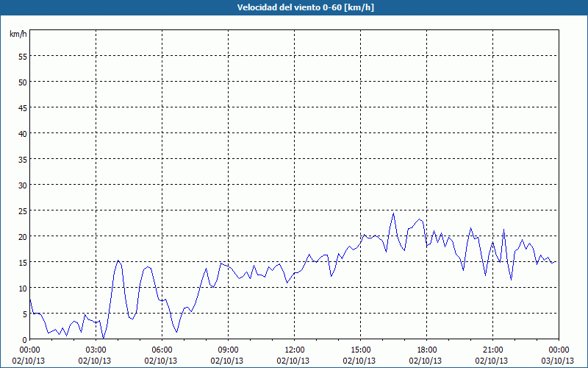Click the '03/10/13' date label

pyautogui.click(x=558, y=361)
